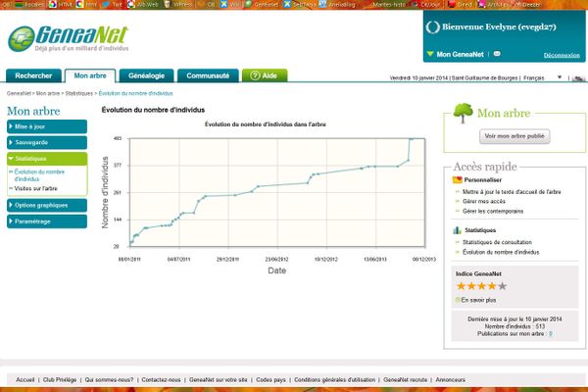
Task: Open the Accueil footer link
Action: click(25, 380)
